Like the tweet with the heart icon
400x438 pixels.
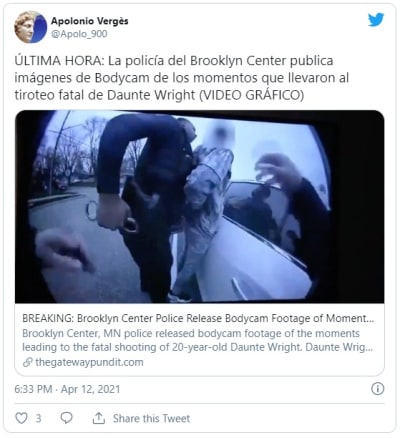pyautogui.click(x=22, y=418)
